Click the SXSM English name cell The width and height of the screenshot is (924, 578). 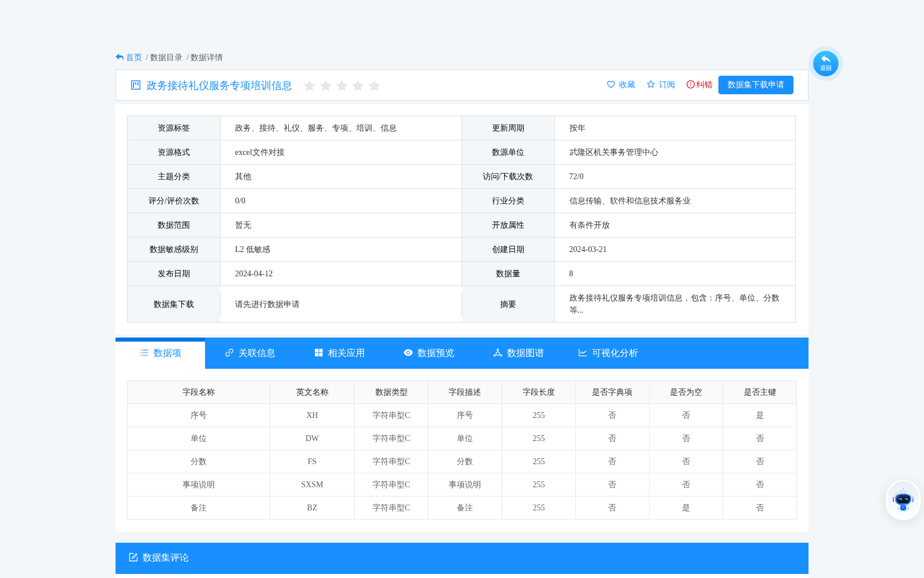point(312,485)
